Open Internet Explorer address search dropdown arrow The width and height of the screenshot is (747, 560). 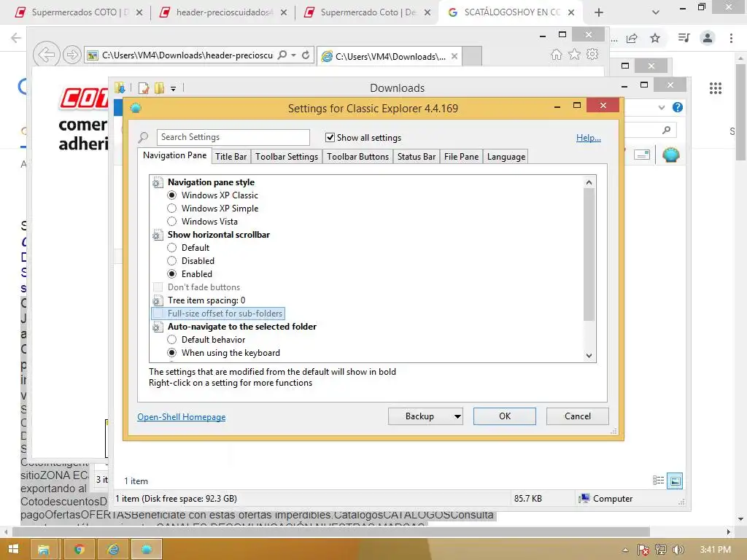tap(293, 55)
